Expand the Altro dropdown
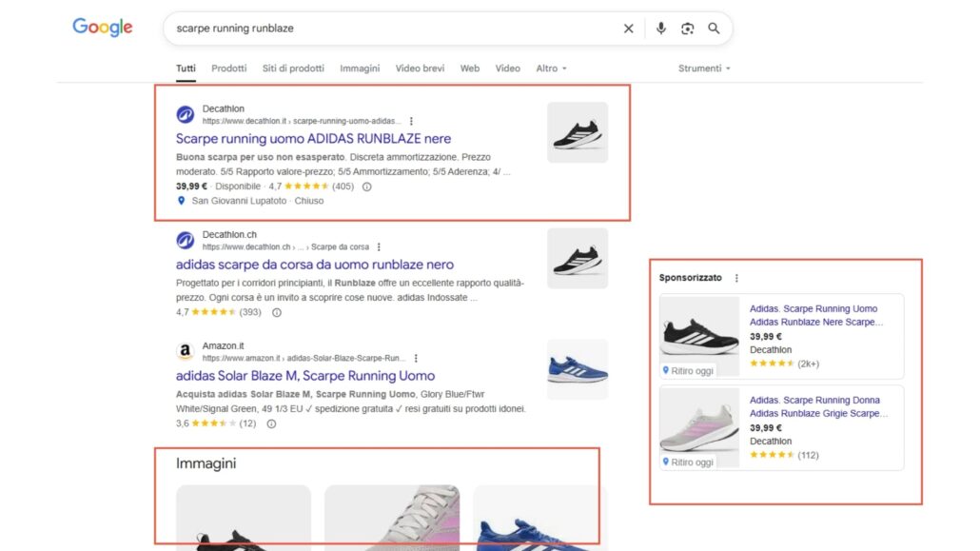The image size is (980, 551). point(551,69)
